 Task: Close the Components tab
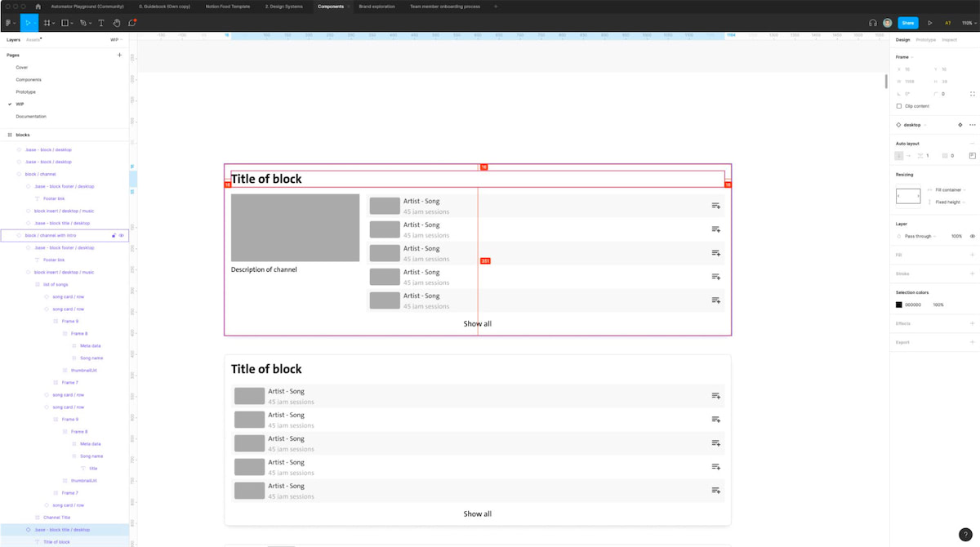point(349,6)
